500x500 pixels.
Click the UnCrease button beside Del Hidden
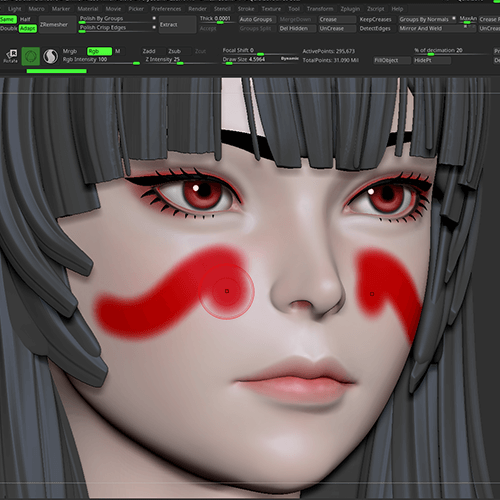coord(337,29)
